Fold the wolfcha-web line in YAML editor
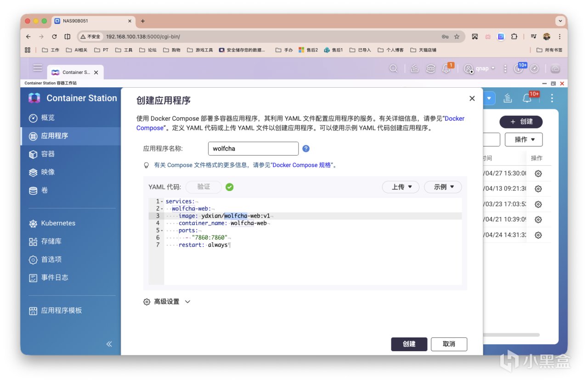 pyautogui.click(x=162, y=209)
